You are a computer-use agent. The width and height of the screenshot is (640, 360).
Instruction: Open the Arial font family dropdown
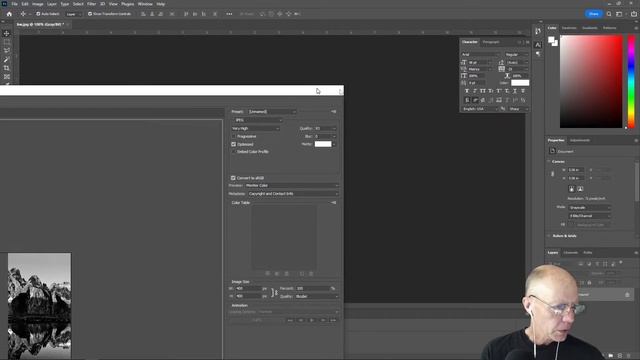click(x=480, y=54)
